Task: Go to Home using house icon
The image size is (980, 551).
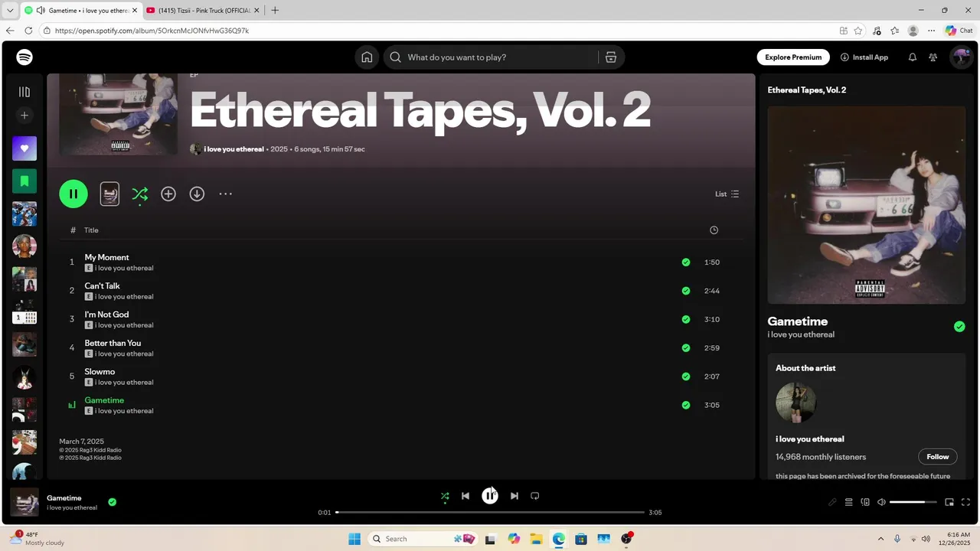Action: tap(367, 57)
